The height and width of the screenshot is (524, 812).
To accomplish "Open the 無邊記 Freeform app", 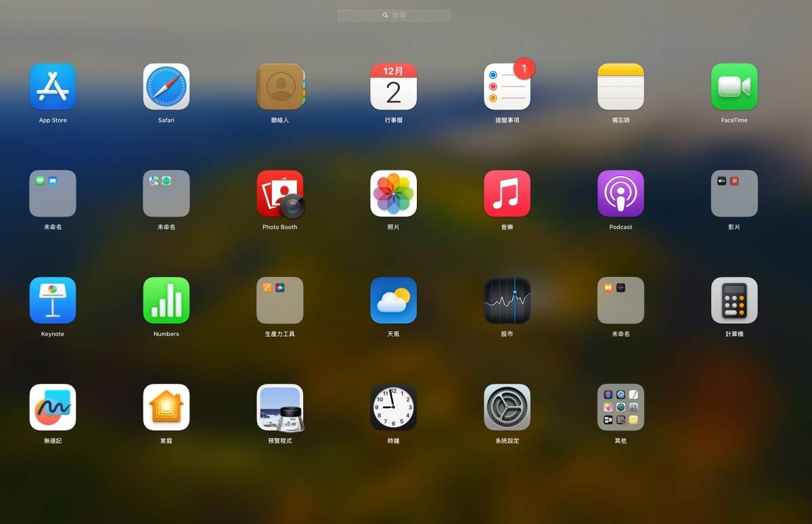I will coord(53,408).
